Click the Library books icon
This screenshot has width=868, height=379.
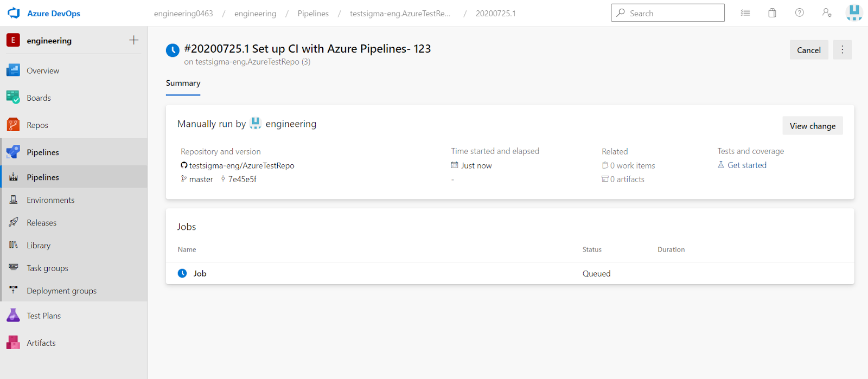click(14, 245)
